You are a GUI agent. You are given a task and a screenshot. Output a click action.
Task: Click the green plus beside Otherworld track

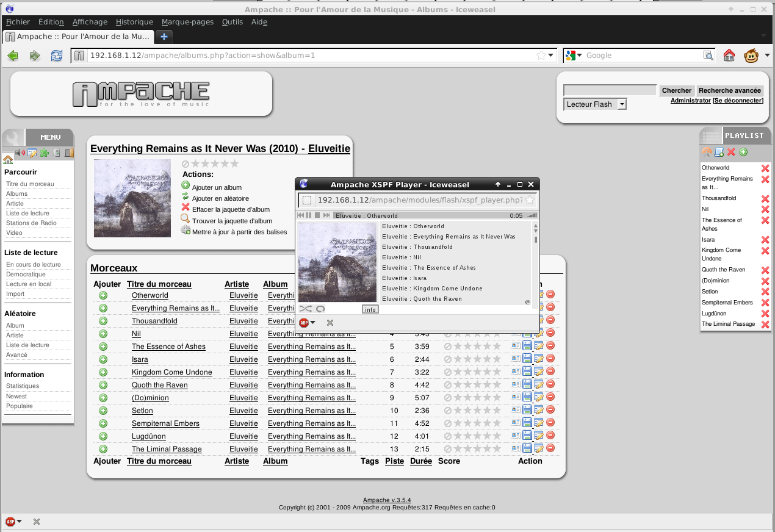click(x=103, y=295)
